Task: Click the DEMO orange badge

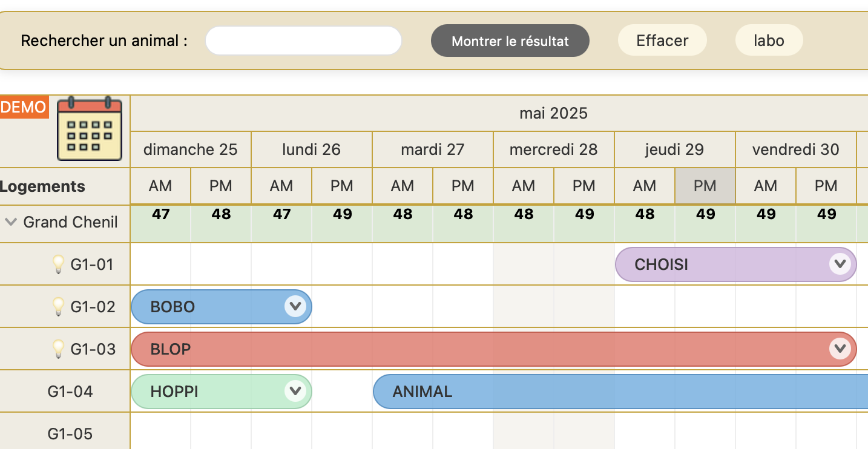Action: point(24,107)
